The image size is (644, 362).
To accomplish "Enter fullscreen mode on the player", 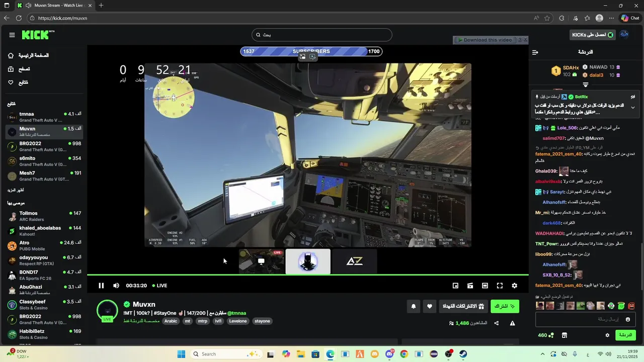I will point(500,286).
